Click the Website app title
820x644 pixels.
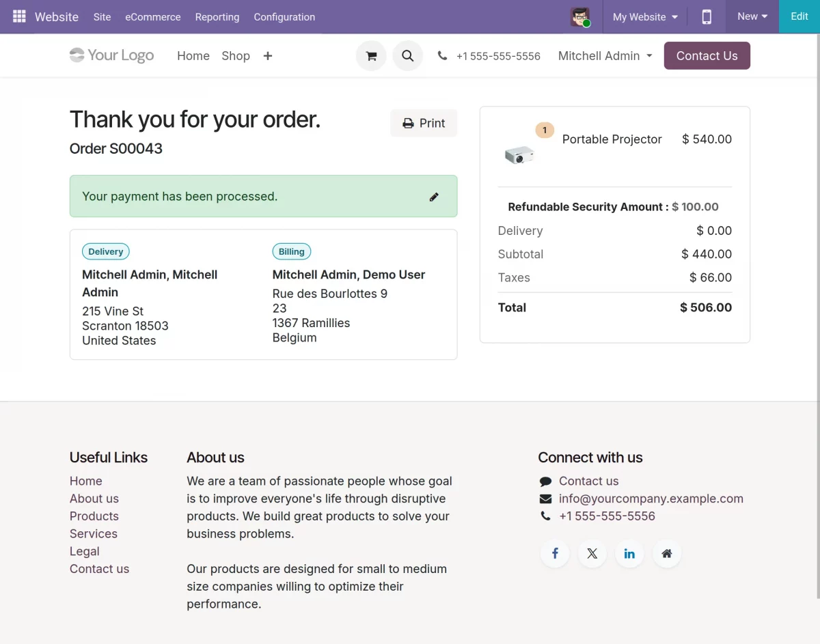pos(57,16)
